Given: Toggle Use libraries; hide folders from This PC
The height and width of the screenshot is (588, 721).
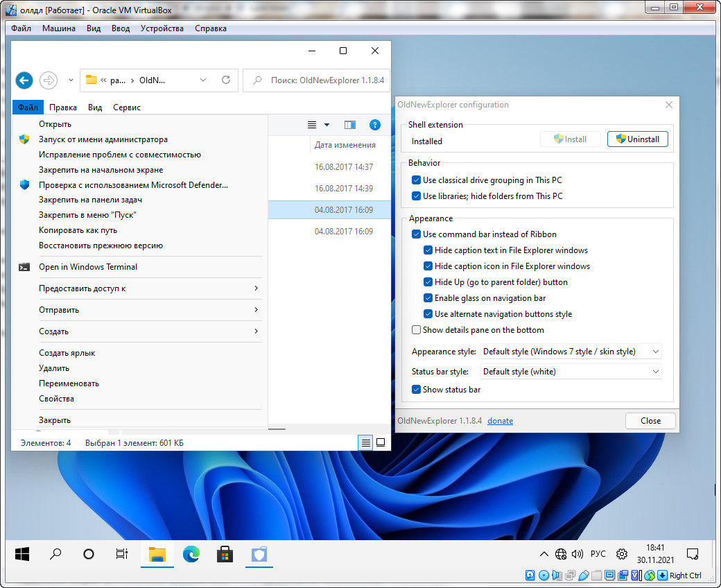Looking at the screenshot, I should (416, 196).
